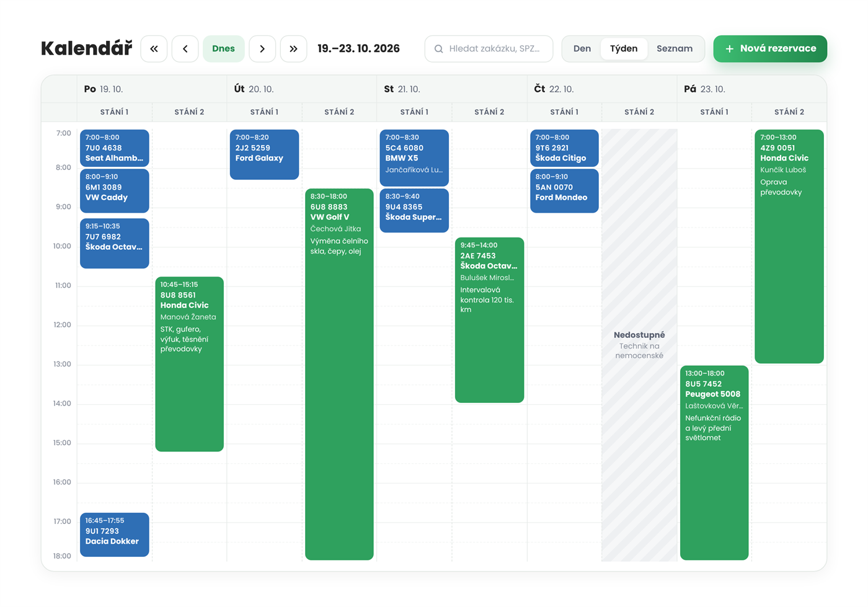Create a new booking with Nová rezervace
The width and height of the screenshot is (868, 607).
click(770, 49)
